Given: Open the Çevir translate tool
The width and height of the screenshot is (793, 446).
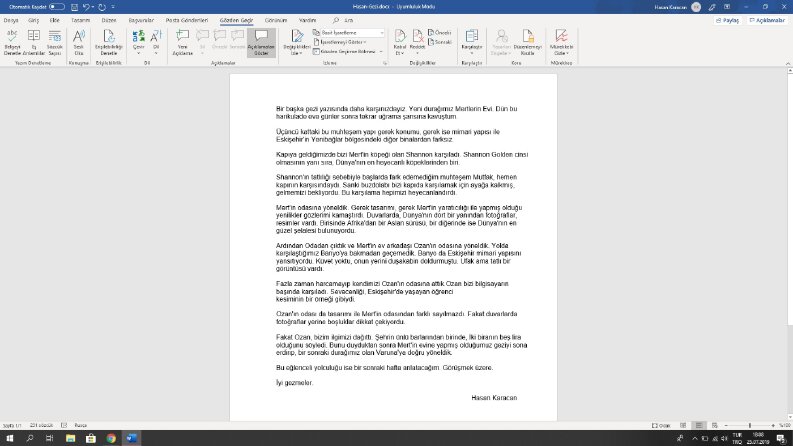Looking at the screenshot, I should pos(138,42).
